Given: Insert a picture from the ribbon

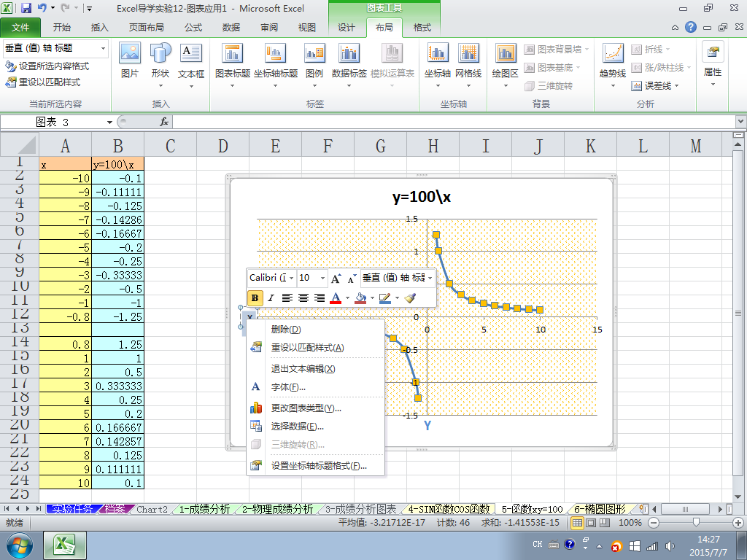Looking at the screenshot, I should 130,61.
